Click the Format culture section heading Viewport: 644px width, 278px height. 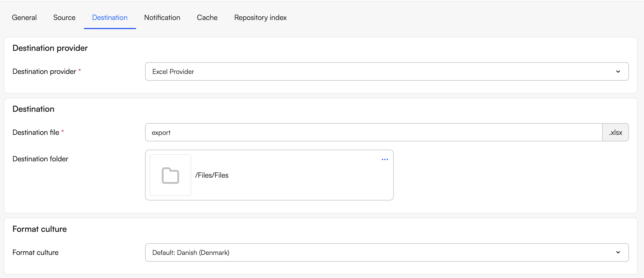coord(40,229)
